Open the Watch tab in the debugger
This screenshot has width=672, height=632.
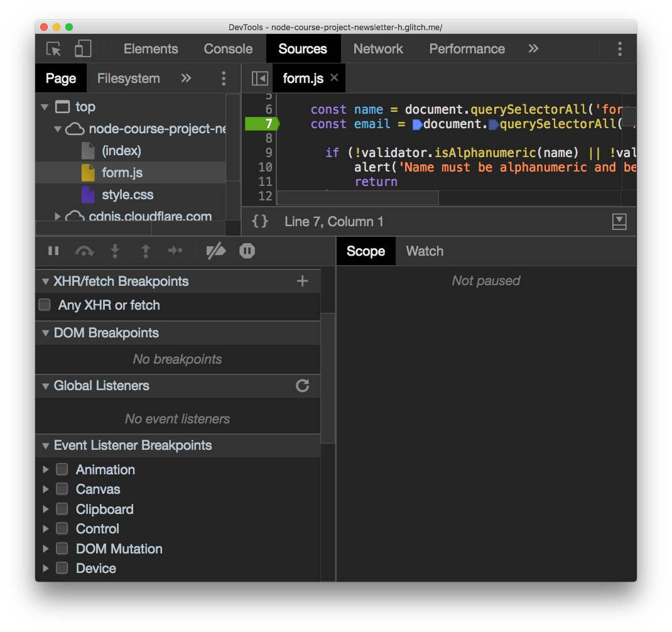[x=424, y=251]
